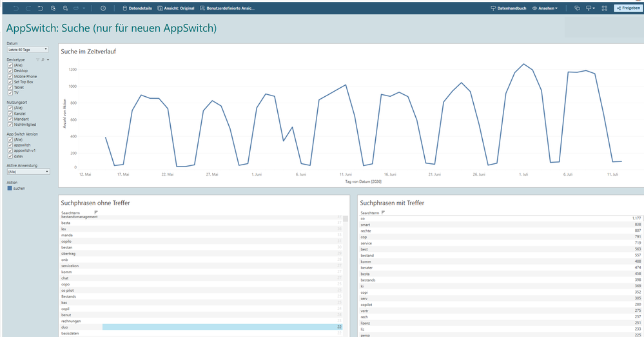Open the download icon menu

point(590,8)
